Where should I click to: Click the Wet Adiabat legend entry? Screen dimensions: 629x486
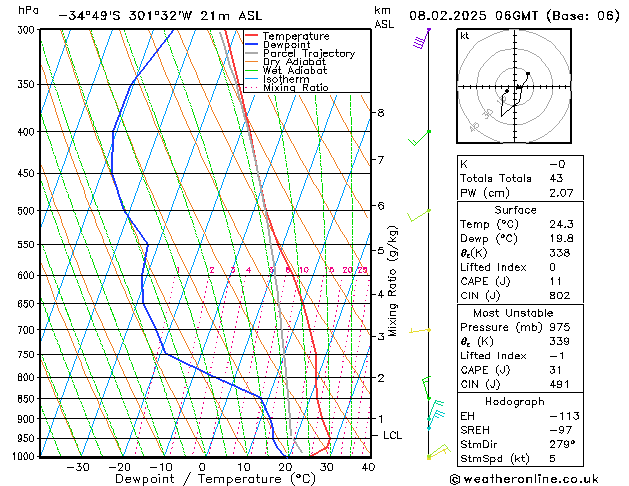290,71
